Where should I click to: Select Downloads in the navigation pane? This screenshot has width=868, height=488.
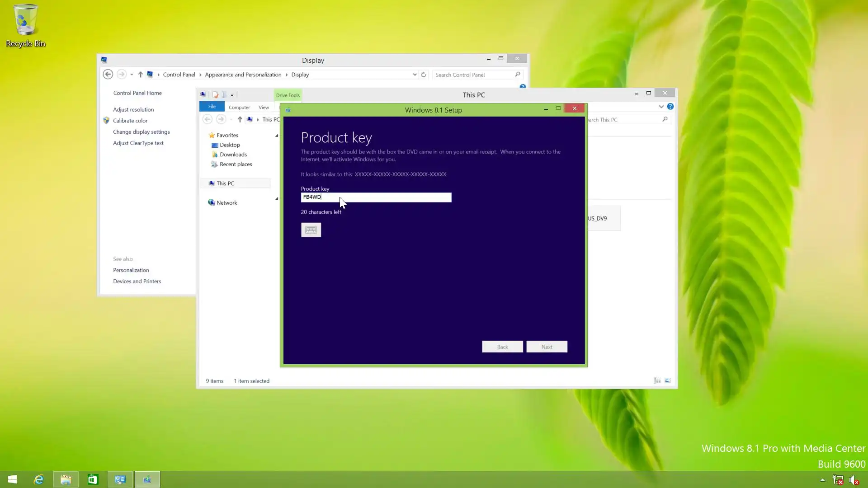(x=233, y=155)
